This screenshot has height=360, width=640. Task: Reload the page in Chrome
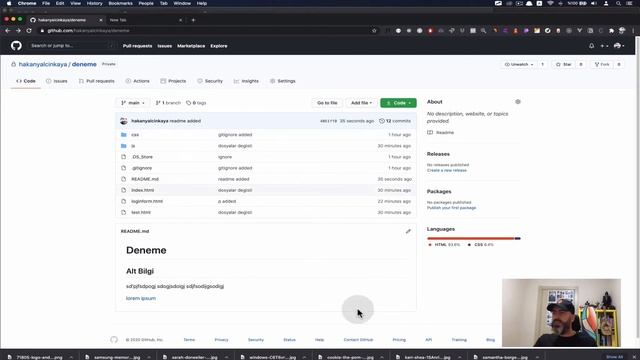click(29, 31)
